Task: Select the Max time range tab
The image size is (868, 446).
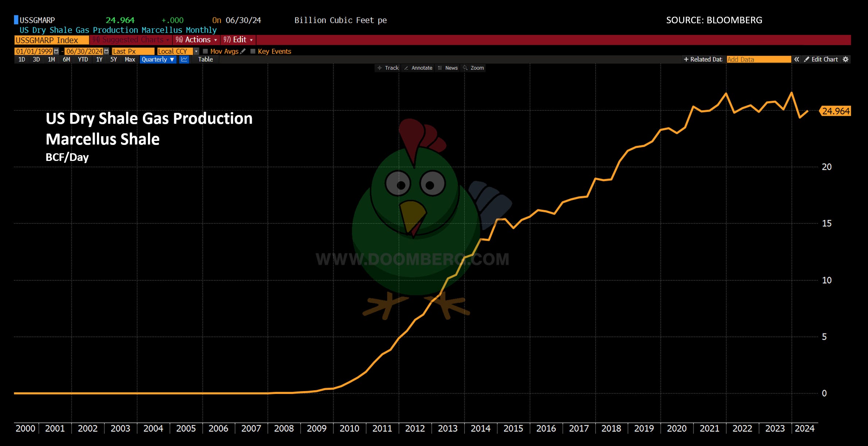Action: coord(130,59)
